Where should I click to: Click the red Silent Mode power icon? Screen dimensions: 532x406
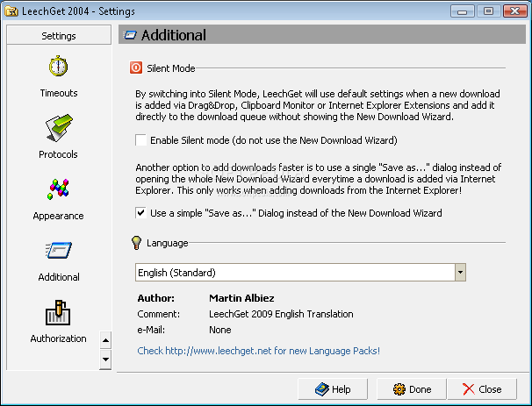(136, 68)
